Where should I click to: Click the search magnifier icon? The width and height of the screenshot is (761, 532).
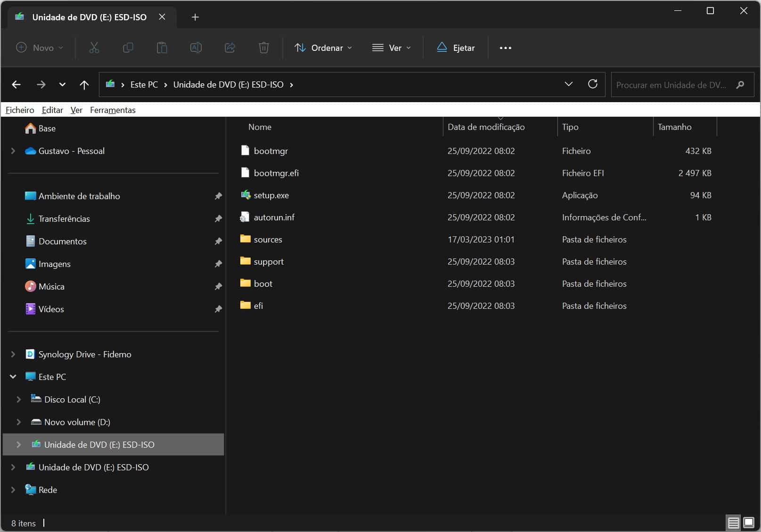click(740, 85)
